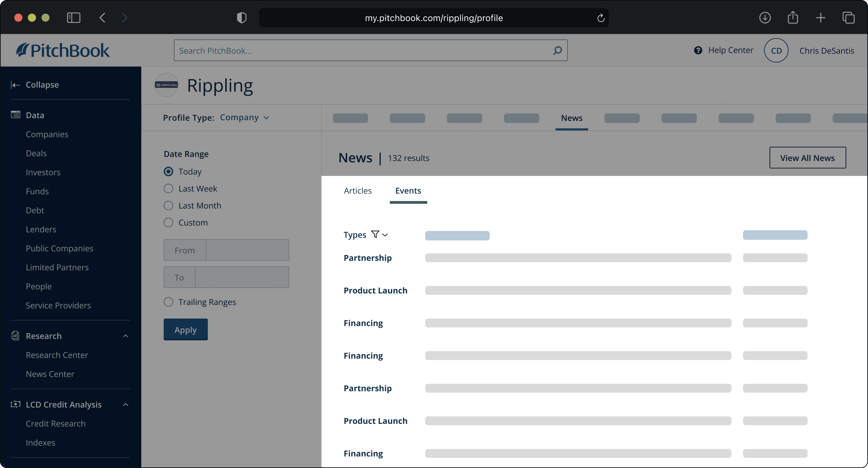Click the Safari share icon
This screenshot has height=468, width=868.
(x=793, y=17)
